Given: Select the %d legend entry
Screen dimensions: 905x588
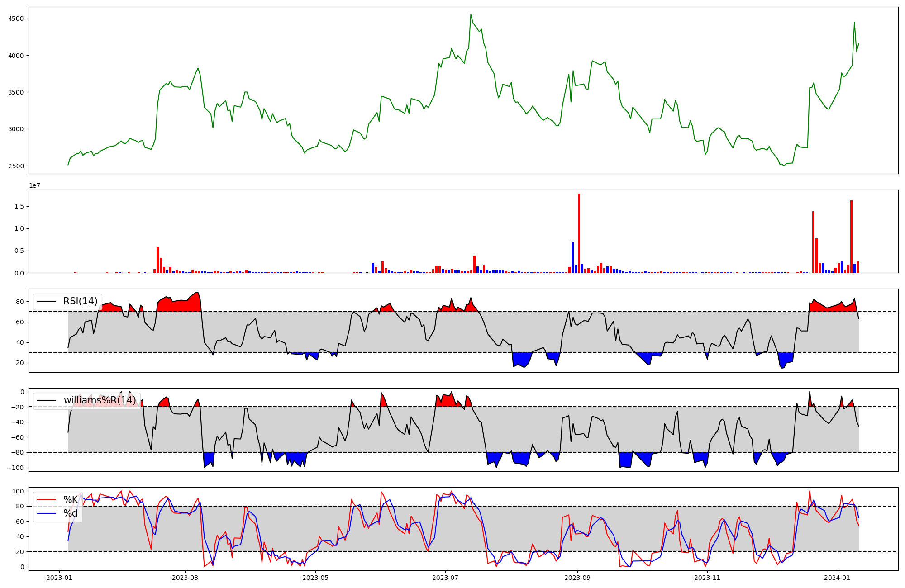Looking at the screenshot, I should point(71,513).
